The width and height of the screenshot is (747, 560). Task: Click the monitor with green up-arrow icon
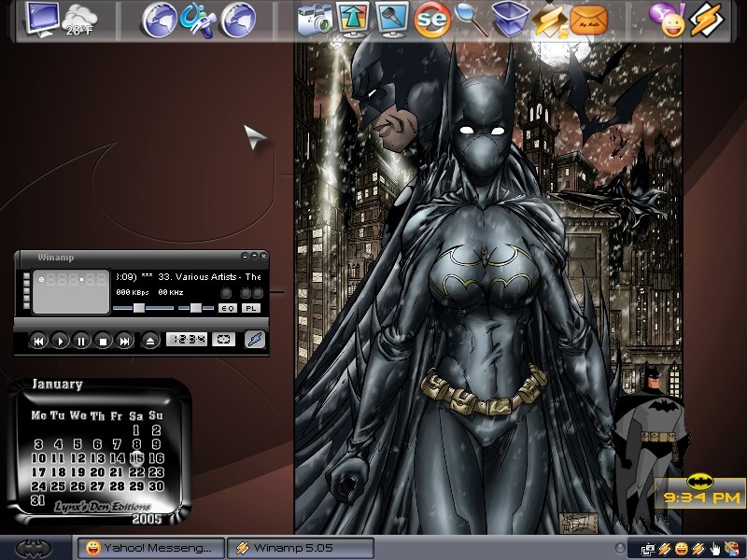tap(353, 19)
